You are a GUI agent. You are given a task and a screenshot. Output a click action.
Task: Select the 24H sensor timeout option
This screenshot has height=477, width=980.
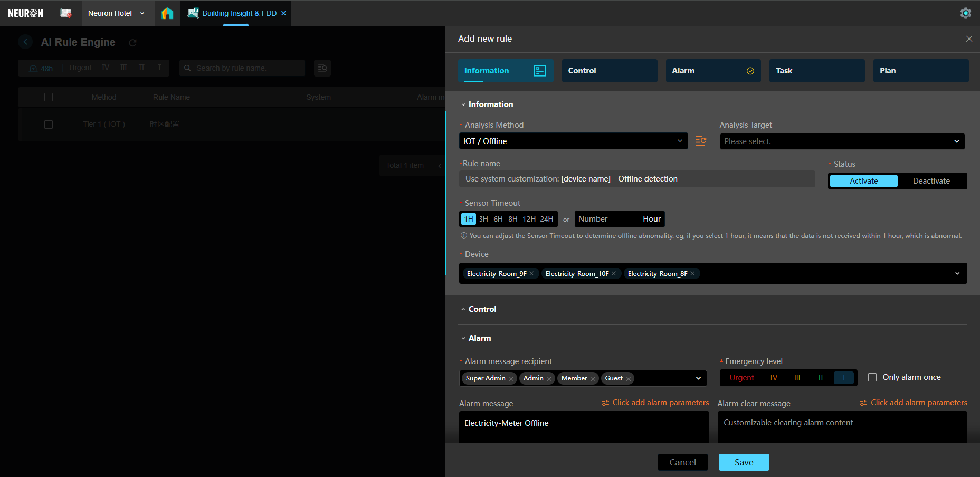click(x=546, y=219)
